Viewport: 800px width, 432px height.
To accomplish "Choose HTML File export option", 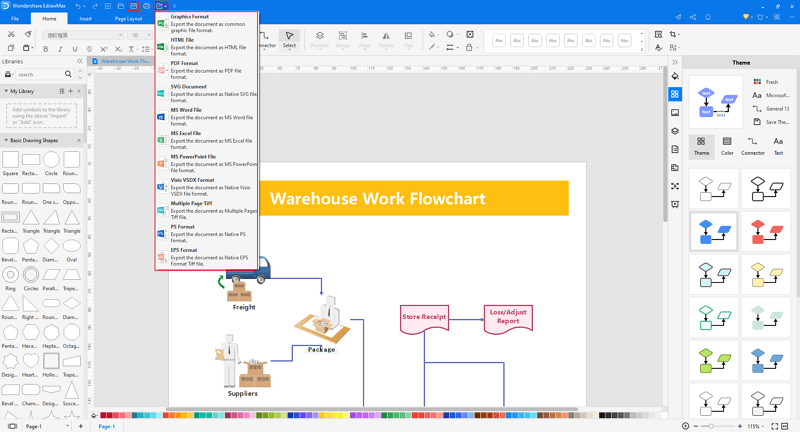I will pos(207,46).
